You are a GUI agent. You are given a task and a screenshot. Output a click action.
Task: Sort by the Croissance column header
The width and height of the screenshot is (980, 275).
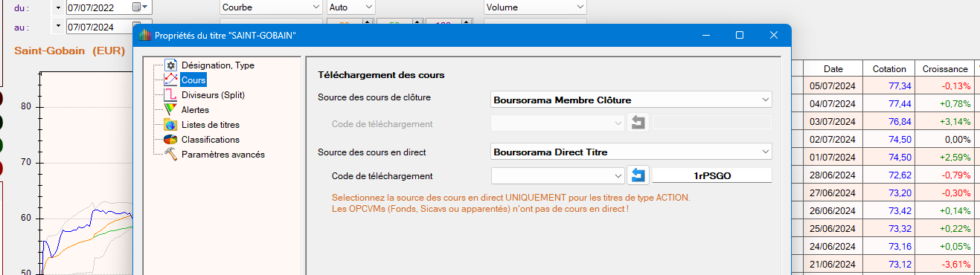click(x=945, y=68)
